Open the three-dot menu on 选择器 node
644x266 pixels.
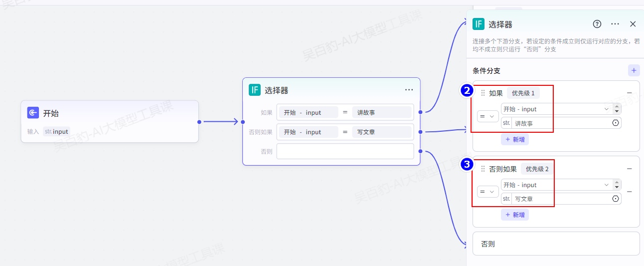[x=409, y=90]
